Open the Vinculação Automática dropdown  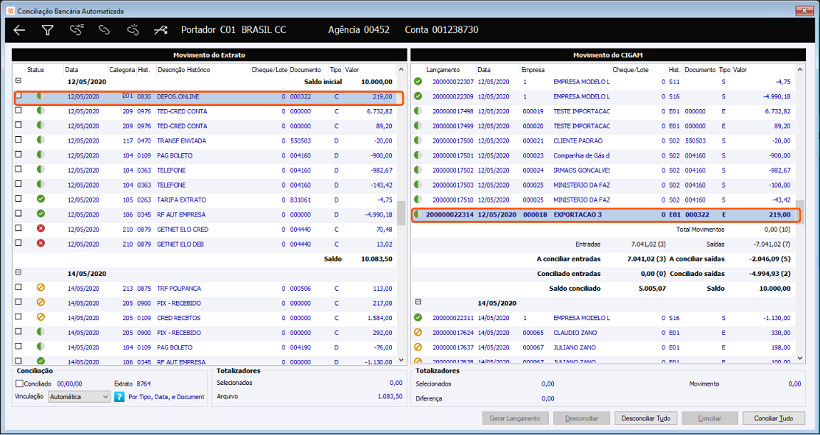click(78, 396)
